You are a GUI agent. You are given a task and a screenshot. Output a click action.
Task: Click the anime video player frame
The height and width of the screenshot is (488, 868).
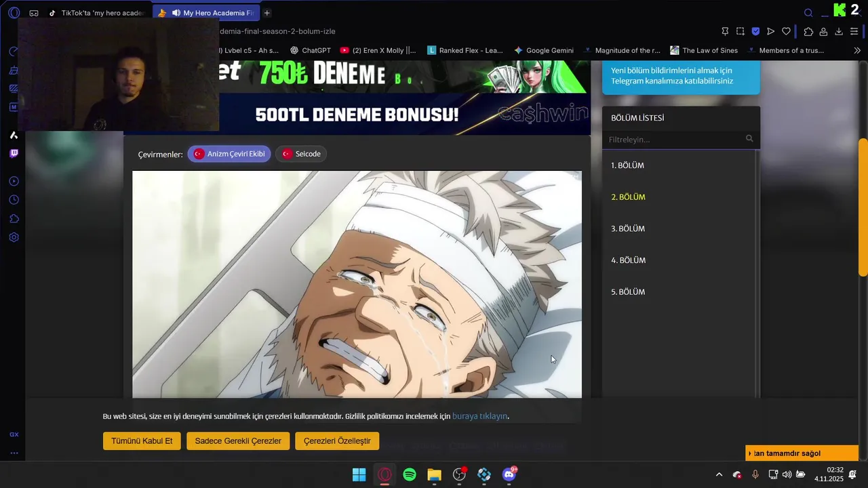point(357,284)
